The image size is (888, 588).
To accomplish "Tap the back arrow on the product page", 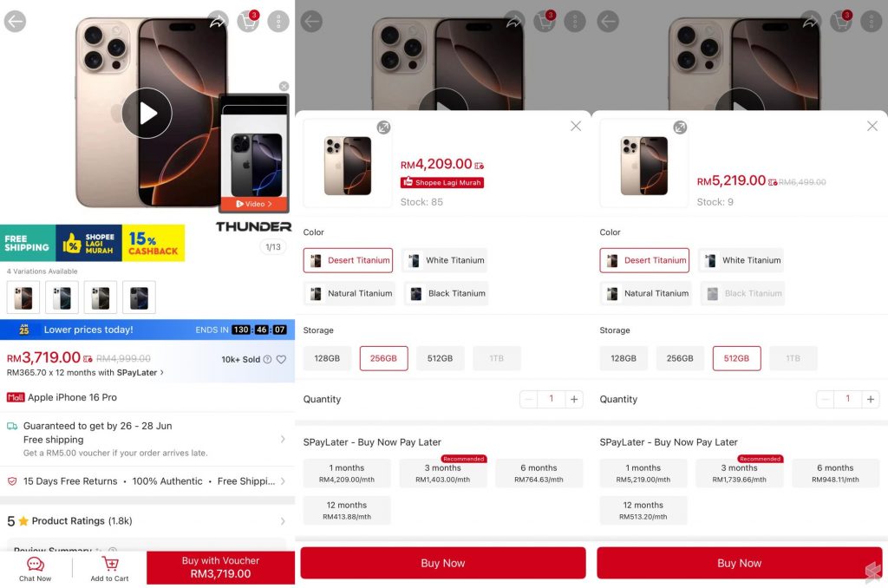I will tap(15, 22).
